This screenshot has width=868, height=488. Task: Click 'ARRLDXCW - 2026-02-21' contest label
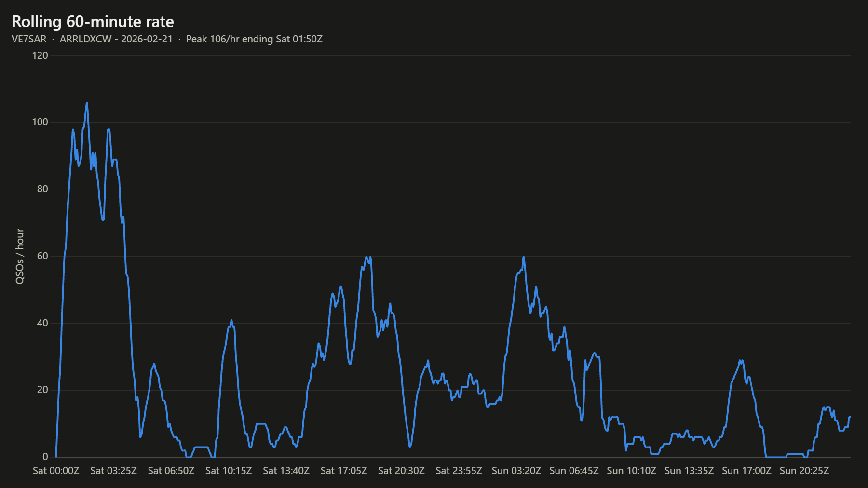(116, 39)
